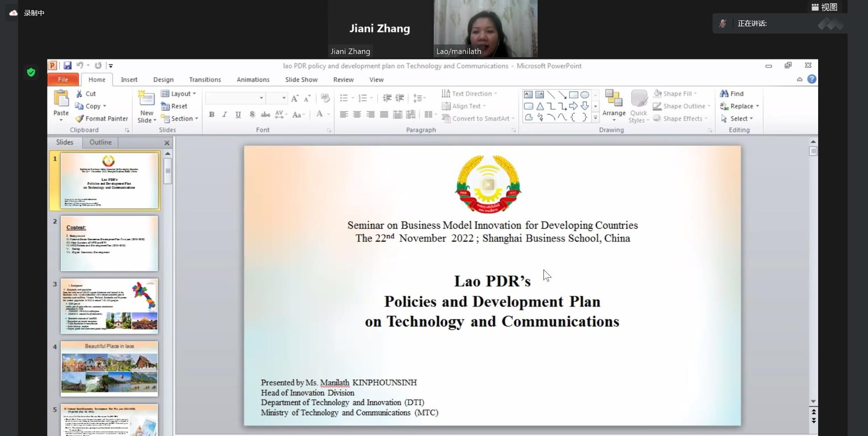Click the slide pane vertical scrollbar thumb
The height and width of the screenshot is (436, 868).
point(813,151)
